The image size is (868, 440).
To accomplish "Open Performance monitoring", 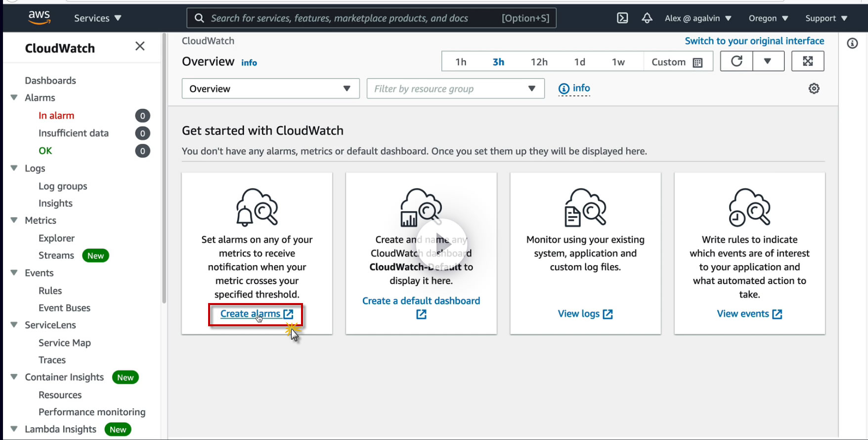I will tap(92, 412).
